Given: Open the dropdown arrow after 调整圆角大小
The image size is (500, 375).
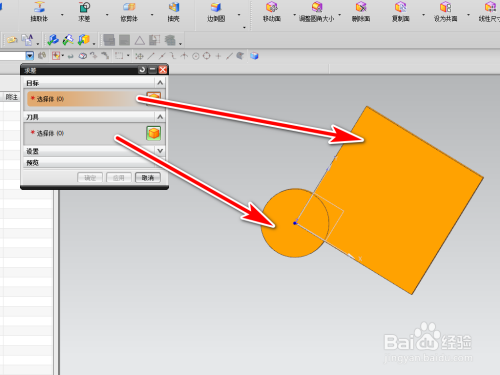Looking at the screenshot, I should coord(340,15).
